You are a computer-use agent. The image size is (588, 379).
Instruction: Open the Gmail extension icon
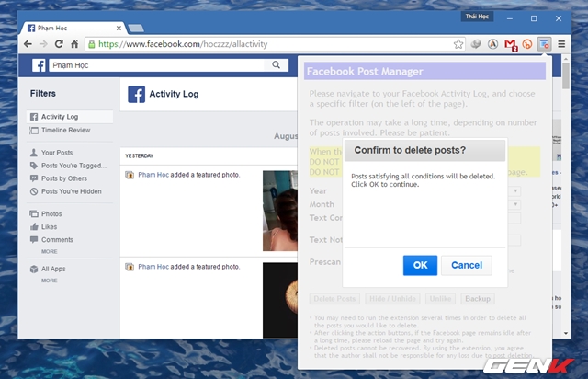pyautogui.click(x=510, y=43)
